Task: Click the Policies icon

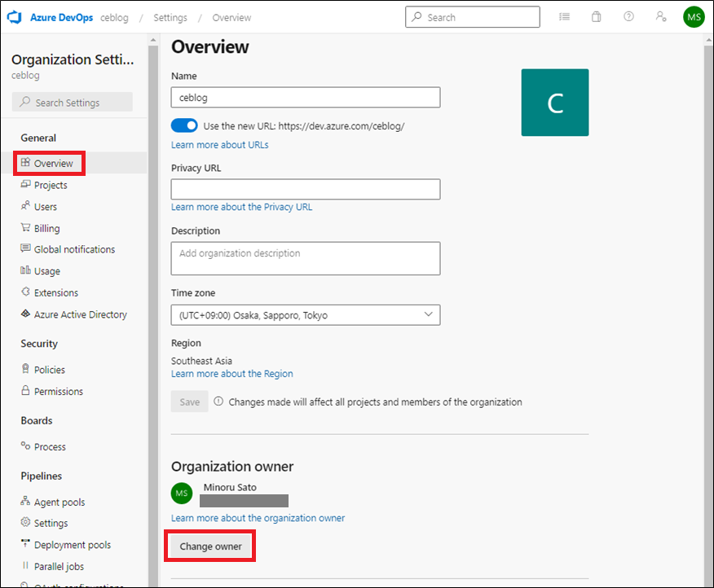Action: tap(25, 369)
